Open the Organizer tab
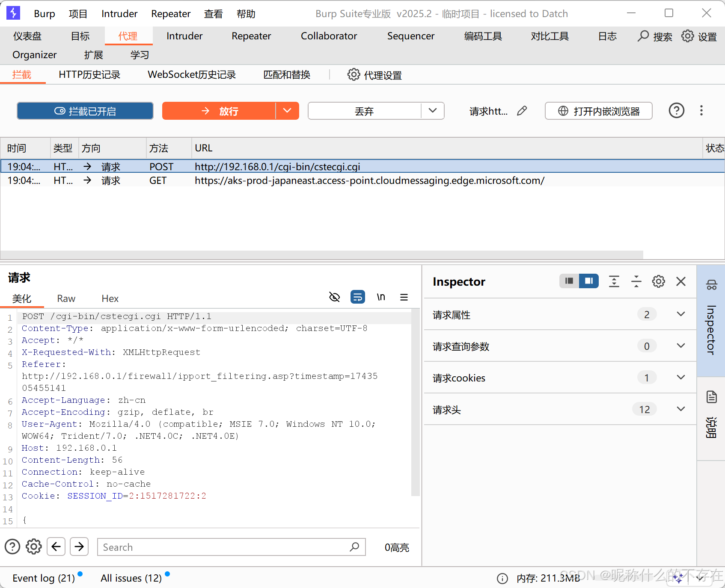 point(35,55)
